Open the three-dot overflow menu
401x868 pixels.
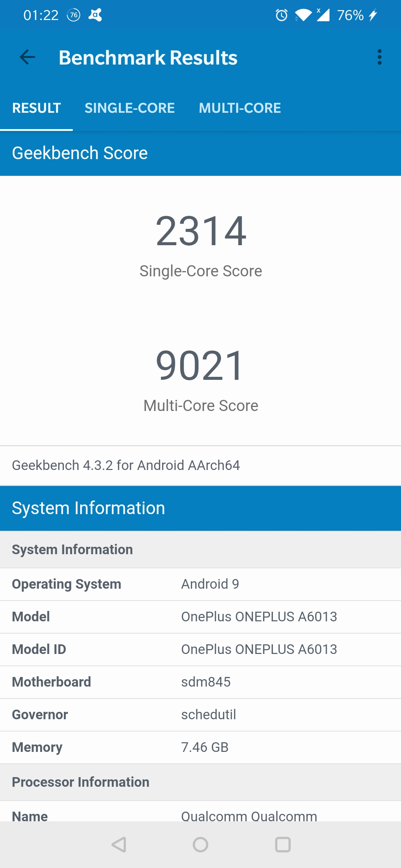click(379, 57)
